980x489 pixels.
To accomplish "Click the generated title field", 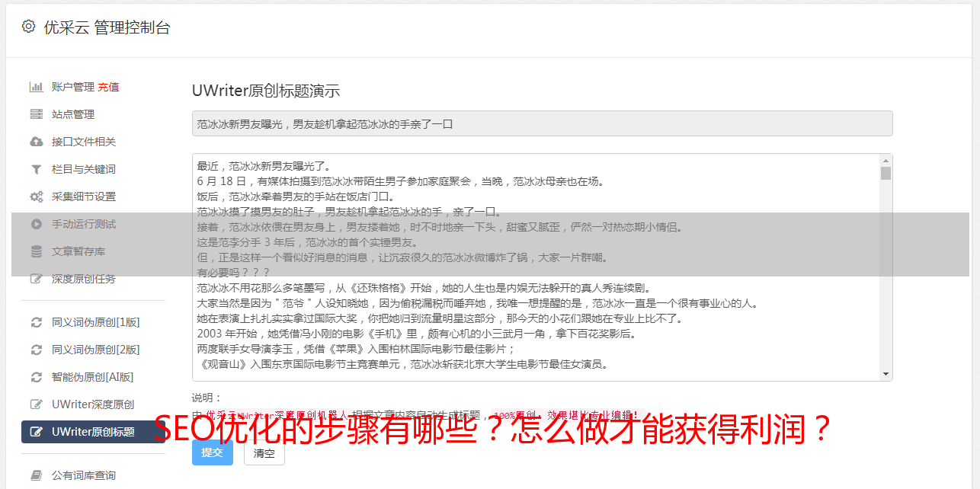I will tap(542, 123).
